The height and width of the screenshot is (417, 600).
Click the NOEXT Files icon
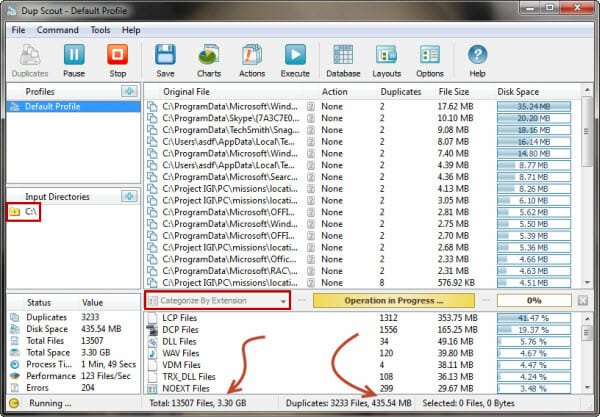(x=152, y=389)
